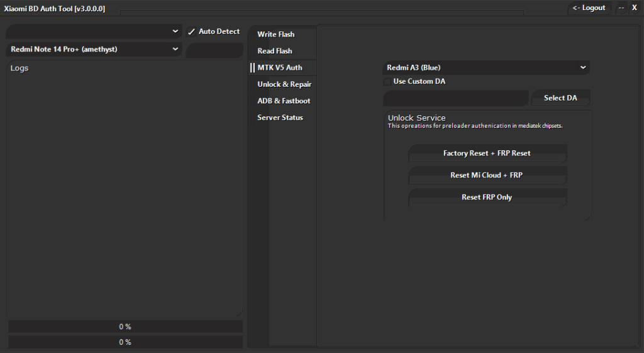The width and height of the screenshot is (644, 353).
Task: Open the Unlock & Repair tab
Action: (x=284, y=84)
